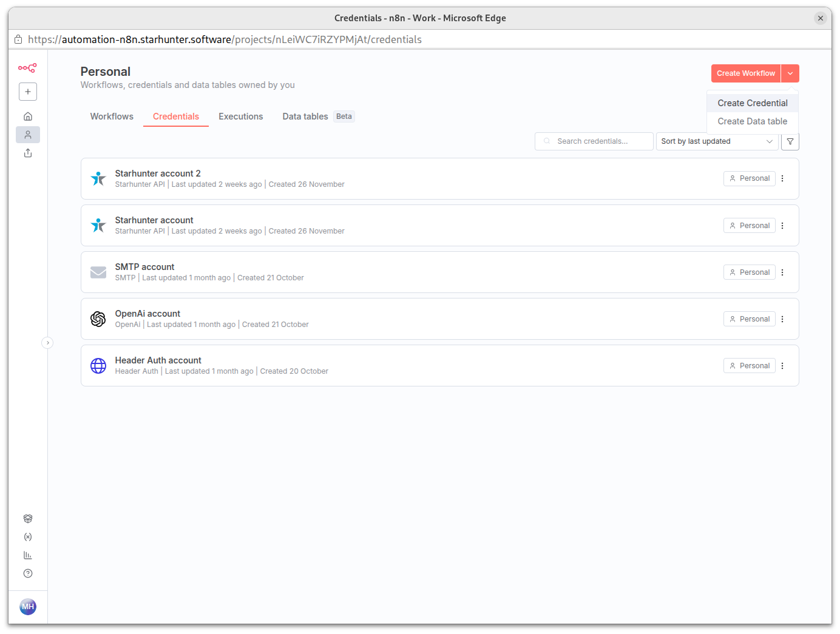
Task: Open actions menu for Header Auth account
Action: [782, 366]
